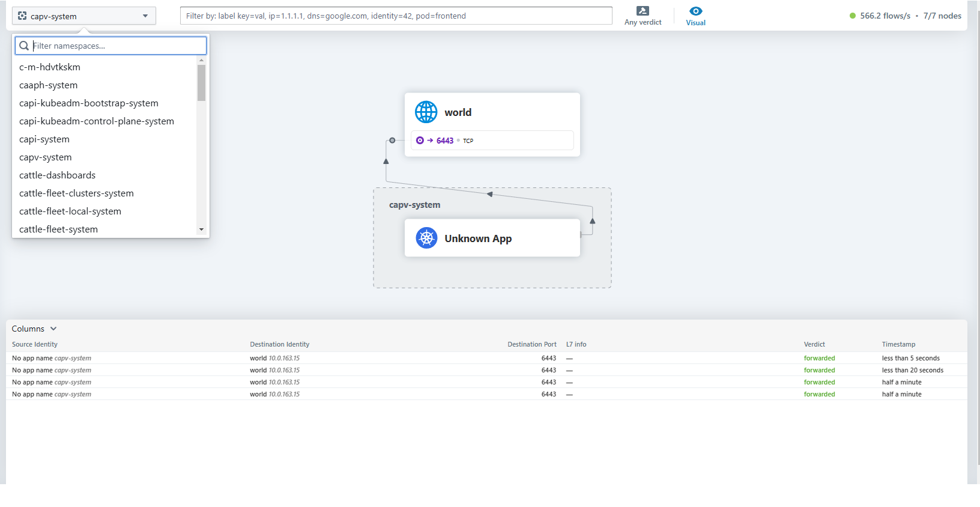Select the cattle-fleet-local-system namespace
The height and width of the screenshot is (507, 980).
point(70,211)
